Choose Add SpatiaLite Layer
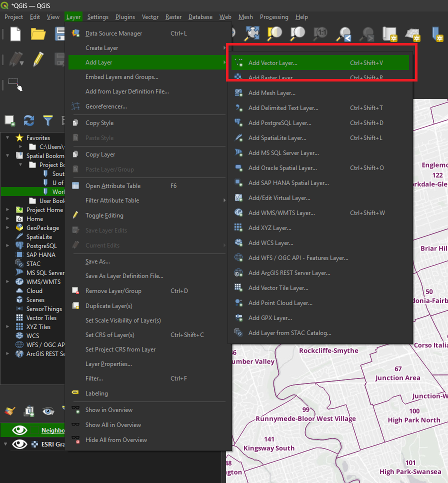This screenshot has height=483, width=448. pyautogui.click(x=320, y=137)
